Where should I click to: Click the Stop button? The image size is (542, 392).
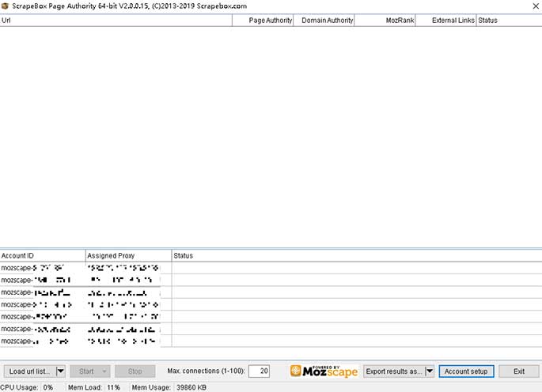click(x=135, y=371)
